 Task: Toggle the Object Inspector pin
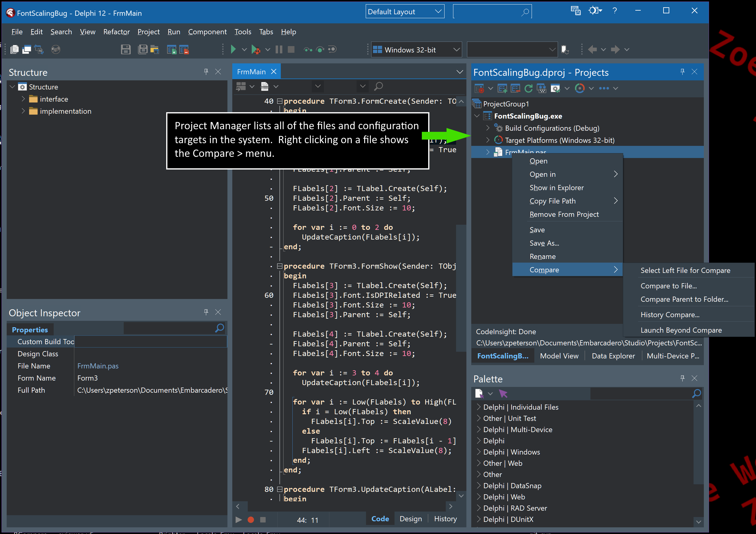point(206,312)
